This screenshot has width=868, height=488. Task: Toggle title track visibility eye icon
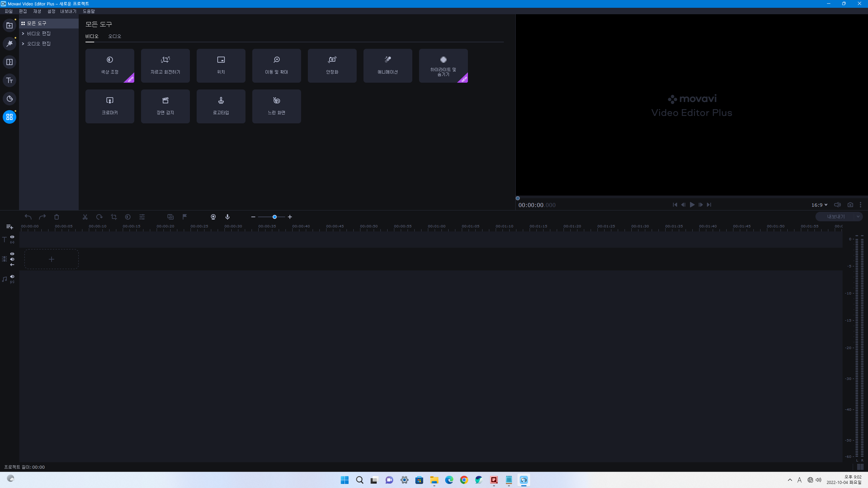click(12, 237)
